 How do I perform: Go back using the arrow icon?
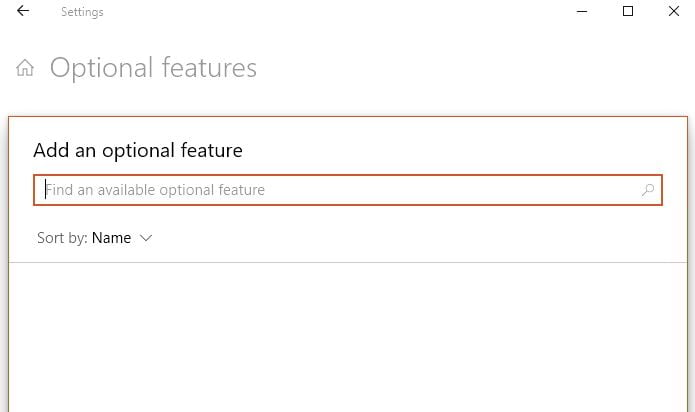tap(23, 12)
